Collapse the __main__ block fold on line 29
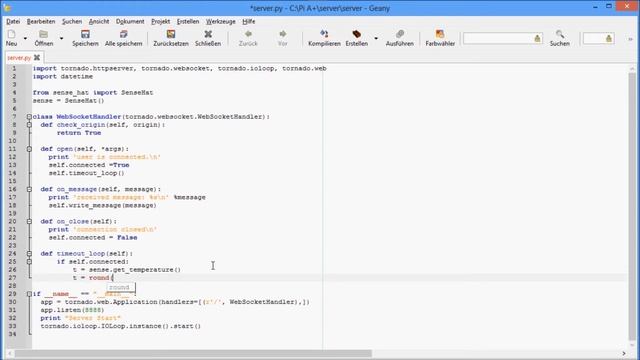 [x=29, y=294]
